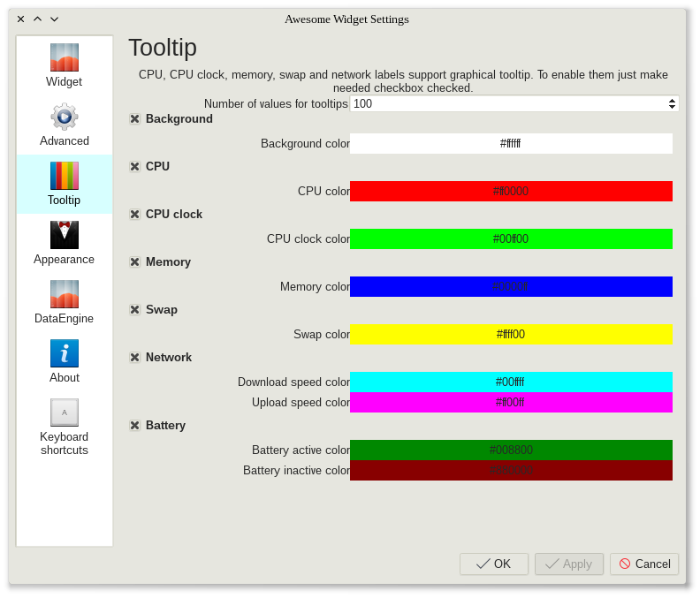Toggle the Network group checkbox
Viewport: 700px width, 598px height.
135,357
